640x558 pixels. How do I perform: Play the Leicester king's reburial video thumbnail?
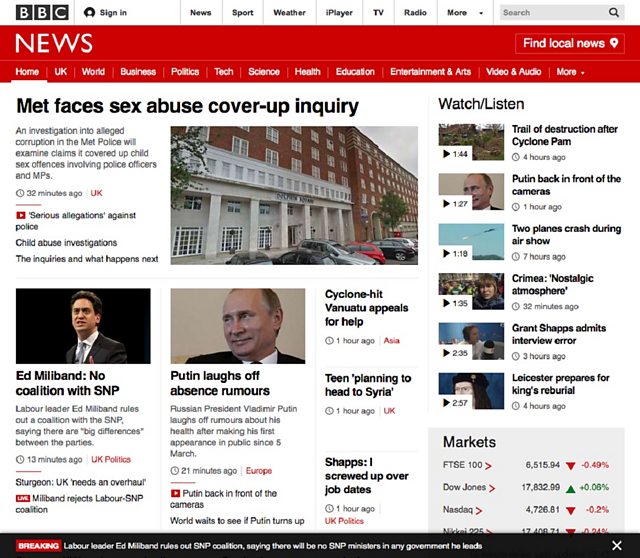point(471,391)
